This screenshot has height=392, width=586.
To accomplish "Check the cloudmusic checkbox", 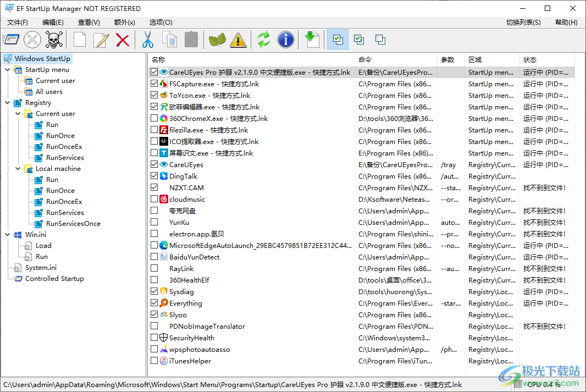I will coord(154,199).
